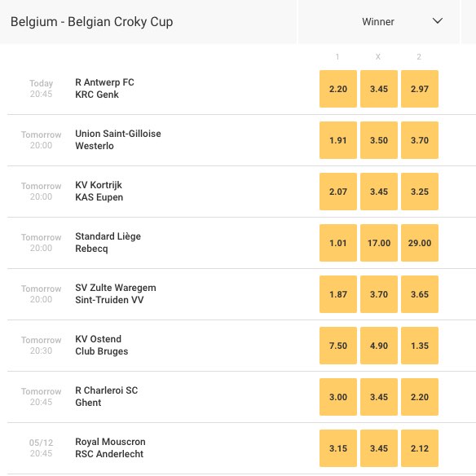The width and height of the screenshot is (476, 476).
Task: Pick 2.12 odds for RSC Anderlecht
Action: [x=420, y=448]
